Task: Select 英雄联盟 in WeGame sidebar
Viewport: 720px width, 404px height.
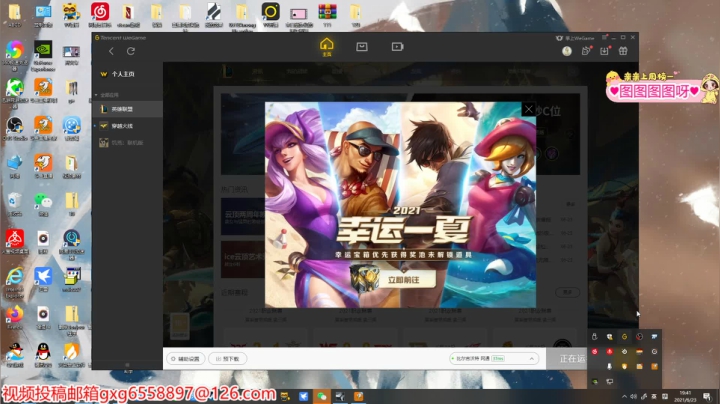Action: (x=128, y=109)
